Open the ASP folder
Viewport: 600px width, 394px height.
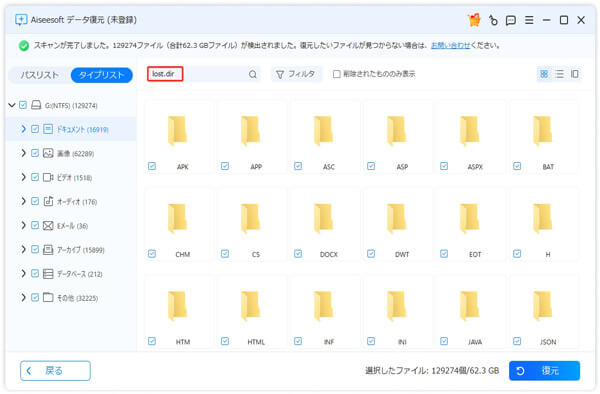[x=396, y=131]
